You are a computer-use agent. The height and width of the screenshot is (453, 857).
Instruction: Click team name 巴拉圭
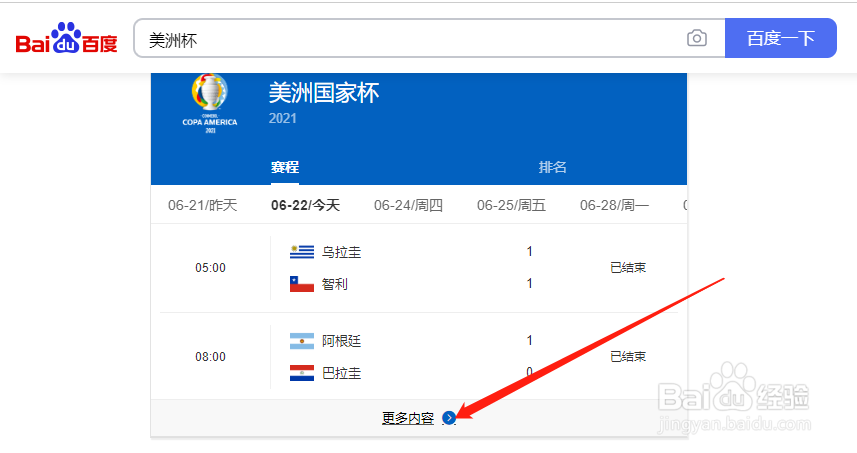tap(342, 373)
